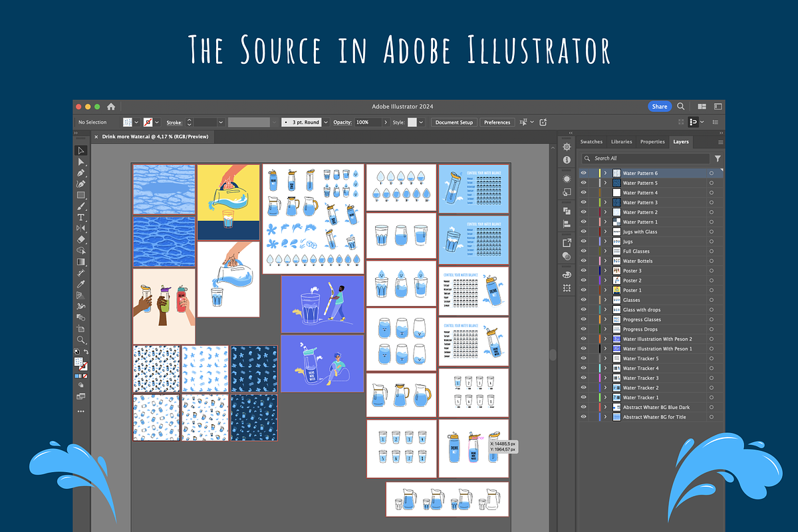Switch to the Libraries tab
798x532 pixels.
pyautogui.click(x=621, y=142)
